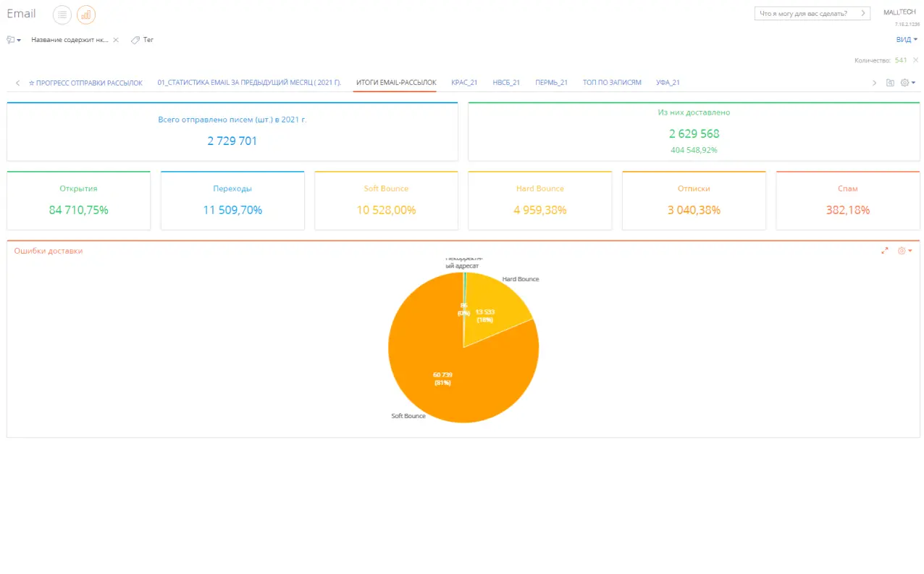Open the filter menu dropdown
Screen dimensions: 924x574
click(x=14, y=40)
